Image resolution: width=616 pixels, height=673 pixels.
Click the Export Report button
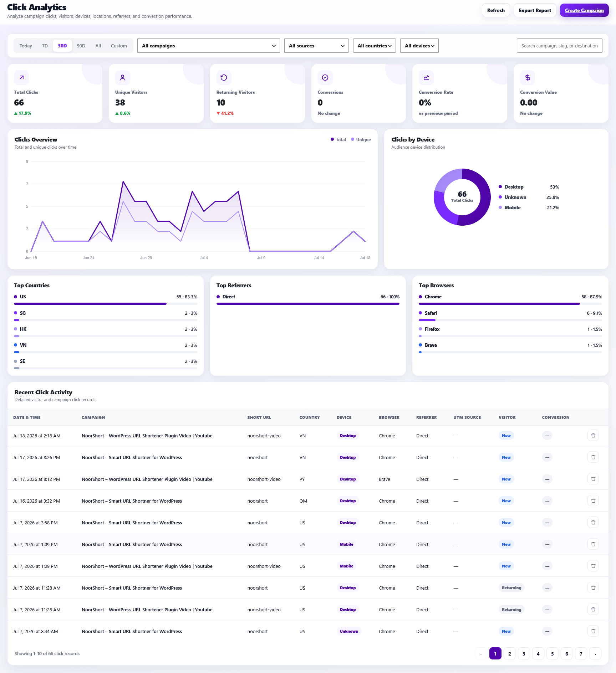pos(535,10)
